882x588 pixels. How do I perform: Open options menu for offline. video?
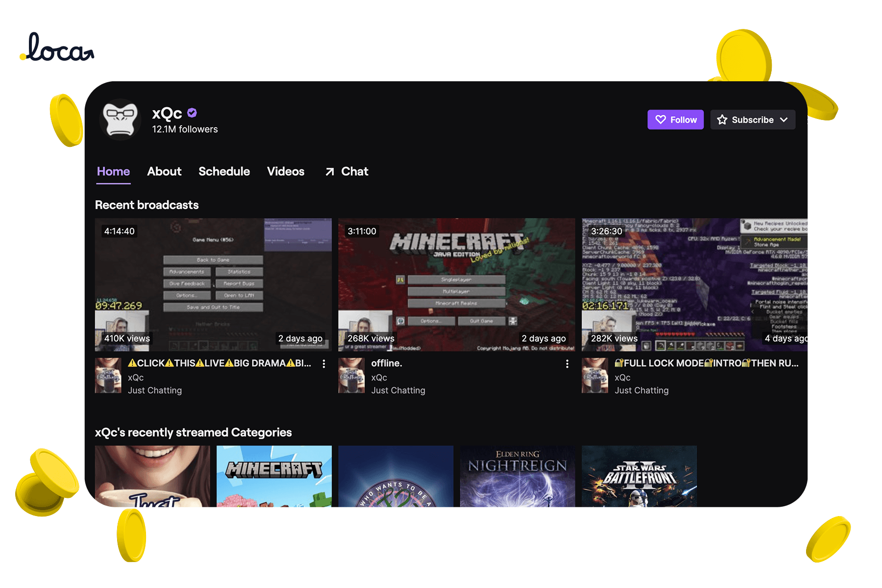567,364
